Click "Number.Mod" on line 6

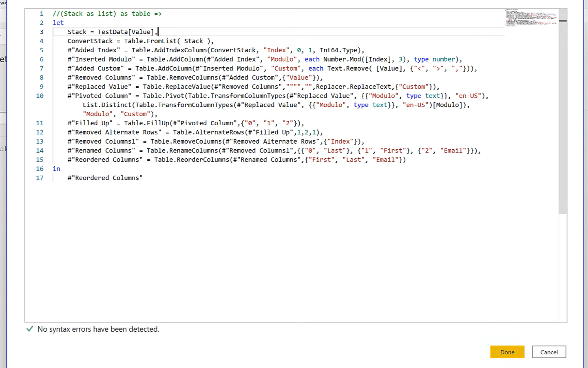coord(342,60)
